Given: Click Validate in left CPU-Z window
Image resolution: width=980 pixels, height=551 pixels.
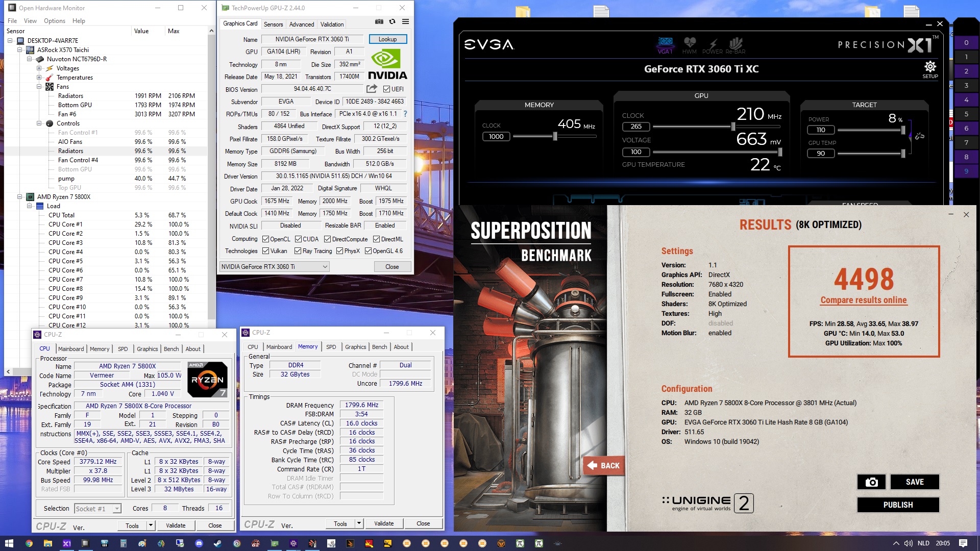Looking at the screenshot, I should click(176, 525).
